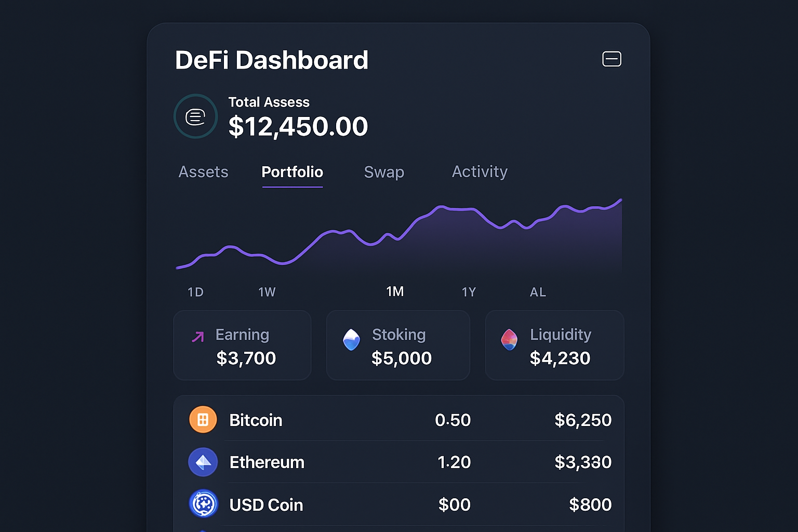Open the Swap tab

pyautogui.click(x=383, y=172)
